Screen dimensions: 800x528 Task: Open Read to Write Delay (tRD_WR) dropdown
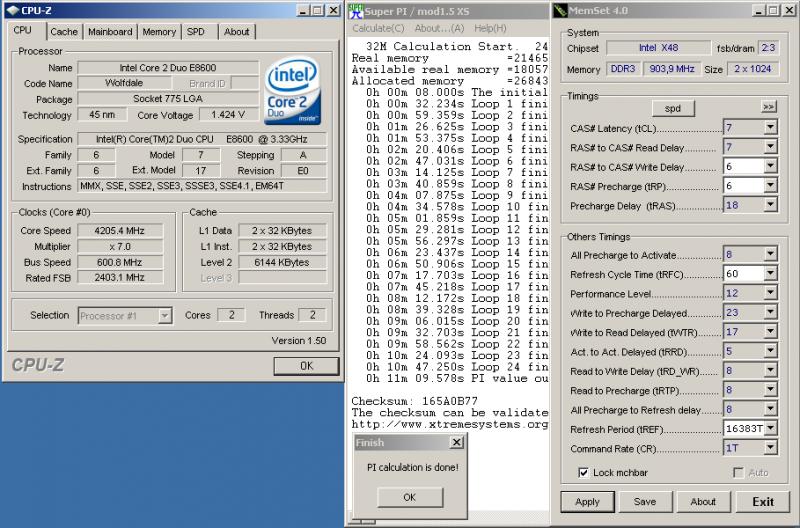pos(770,370)
